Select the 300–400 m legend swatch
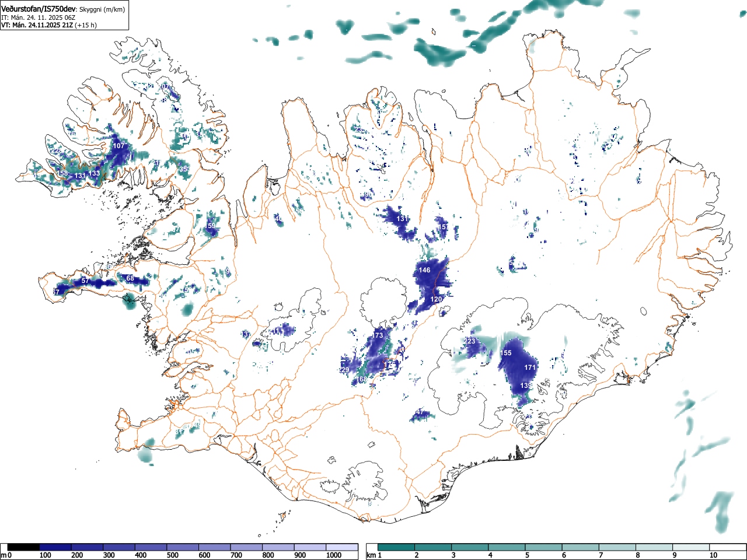 (x=119, y=547)
